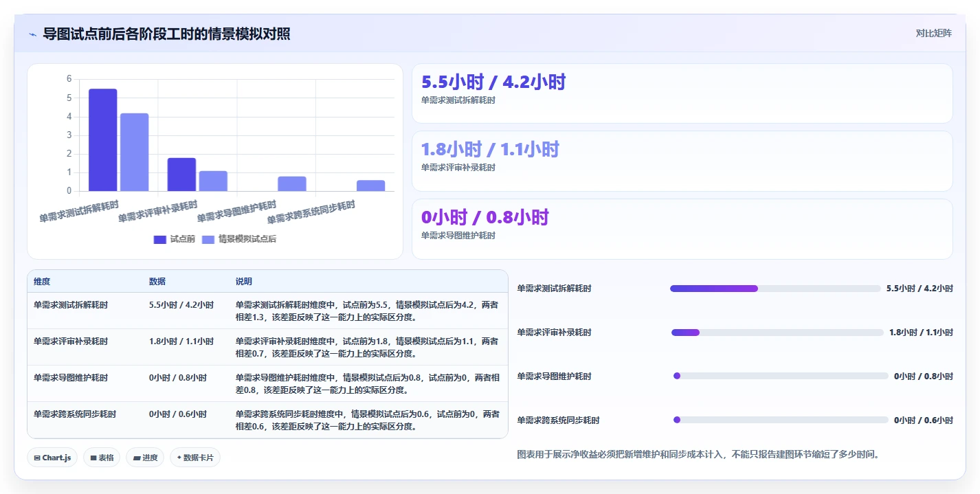Toggle the 情景模拟试点后 legend swatch
This screenshot has width=980, height=494.
(x=208, y=239)
